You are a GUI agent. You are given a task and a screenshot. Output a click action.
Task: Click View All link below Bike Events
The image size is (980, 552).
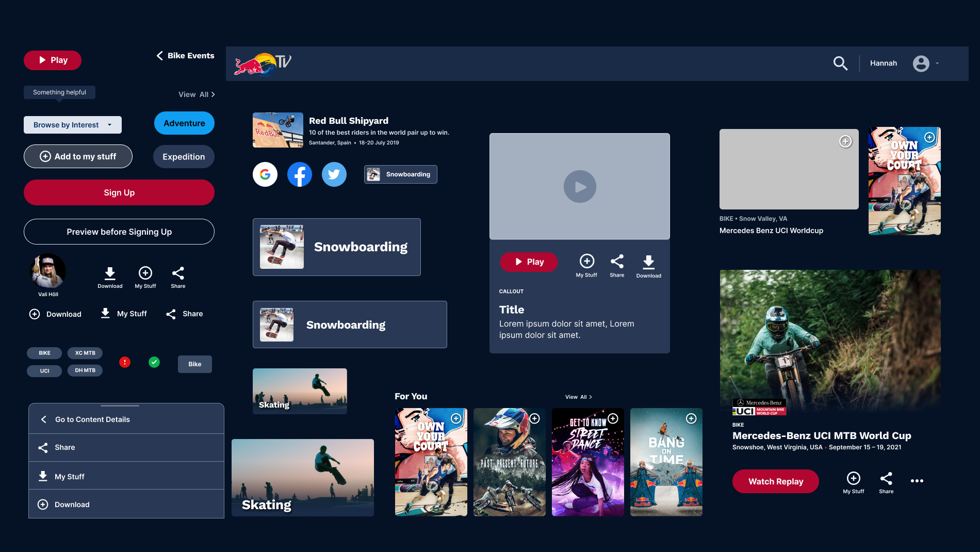(x=197, y=94)
